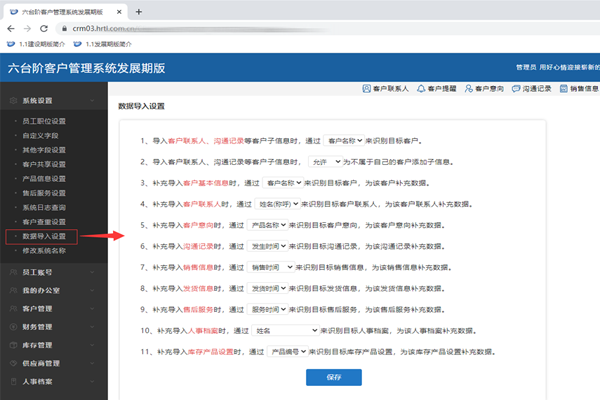Open 产品编号 dropdown in rule 11
The height and width of the screenshot is (400, 600).
click(x=288, y=351)
